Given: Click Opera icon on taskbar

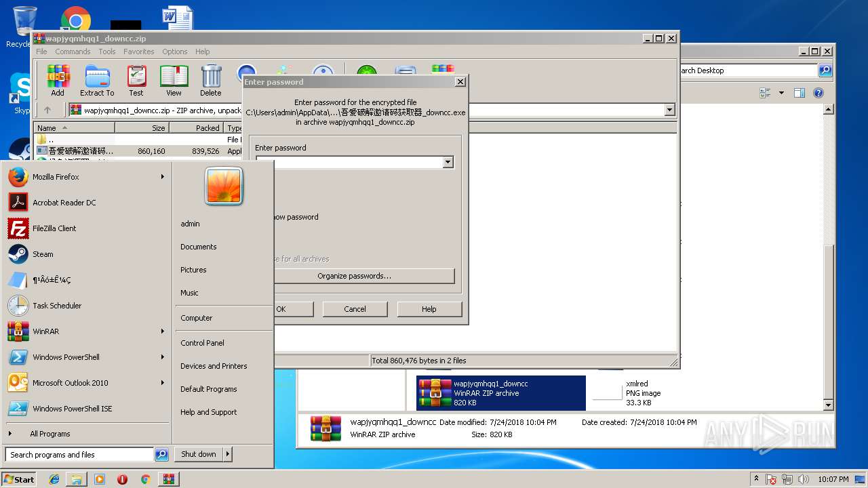Looking at the screenshot, I should pos(122,479).
